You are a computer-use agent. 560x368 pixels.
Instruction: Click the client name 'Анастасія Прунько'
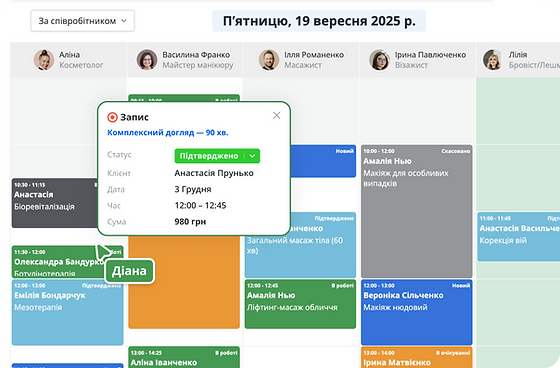[214, 173]
